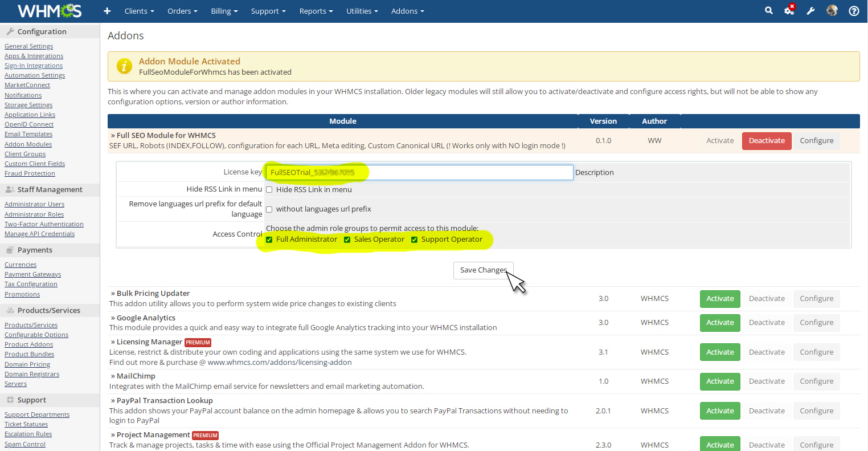The image size is (868, 451).
Task: Activate PayPal Transaction Lookup addon
Action: [x=720, y=411]
